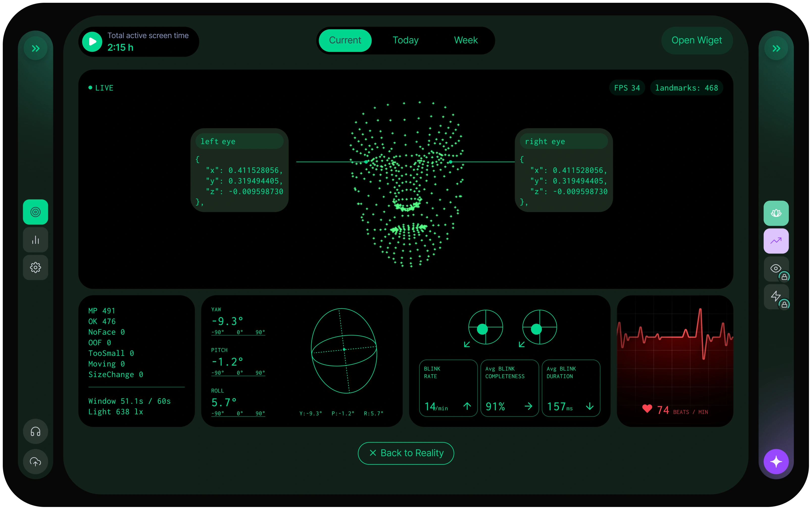
Task: Click the head orientation sphere graphic
Action: click(x=344, y=351)
